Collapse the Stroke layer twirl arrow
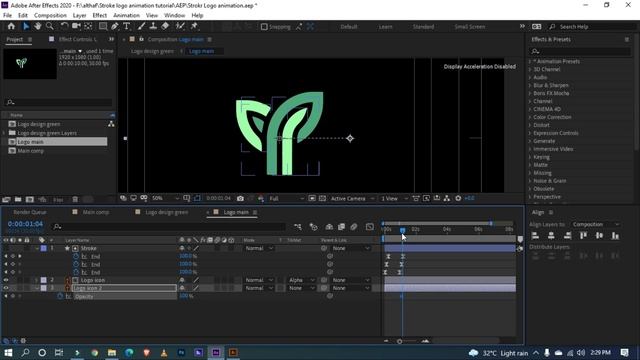The image size is (640, 360). (37, 248)
